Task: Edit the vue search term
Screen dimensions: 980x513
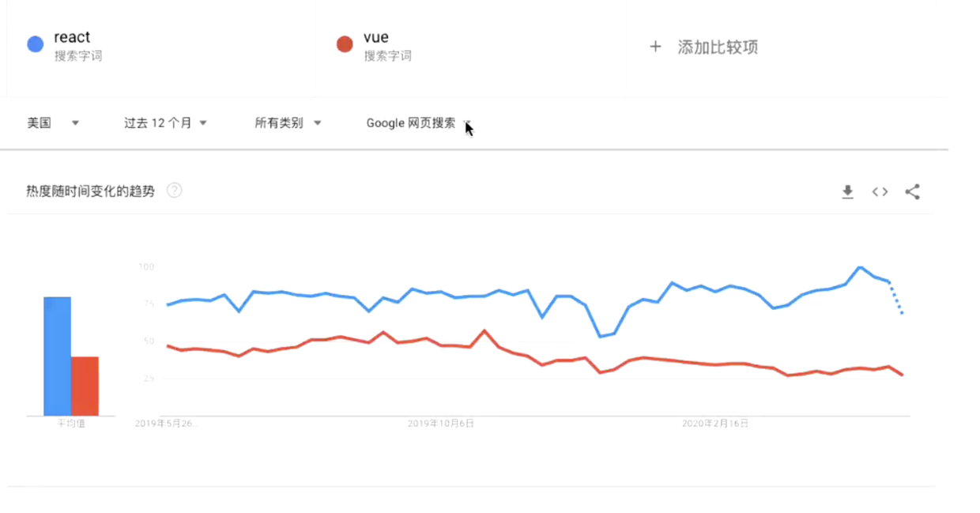Action: 376,37
